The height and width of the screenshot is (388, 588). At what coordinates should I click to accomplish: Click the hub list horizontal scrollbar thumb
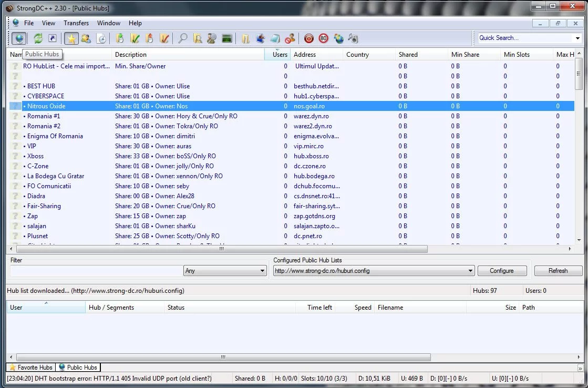[x=222, y=249]
